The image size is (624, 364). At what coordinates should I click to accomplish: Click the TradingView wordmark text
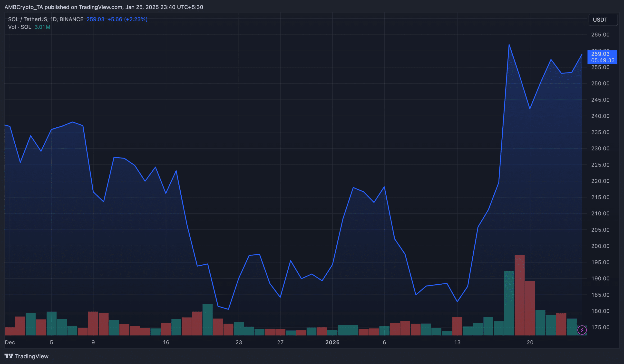32,356
